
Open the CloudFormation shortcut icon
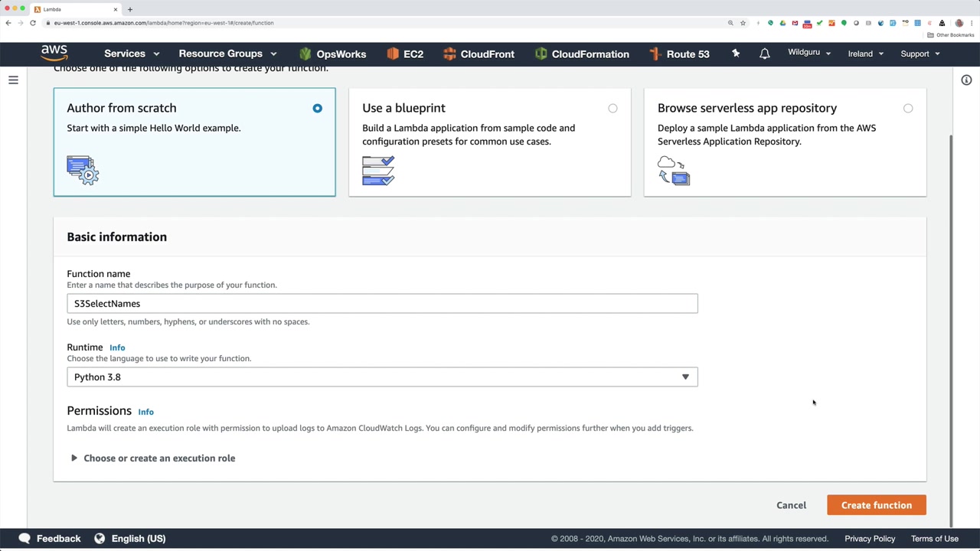[x=541, y=54]
